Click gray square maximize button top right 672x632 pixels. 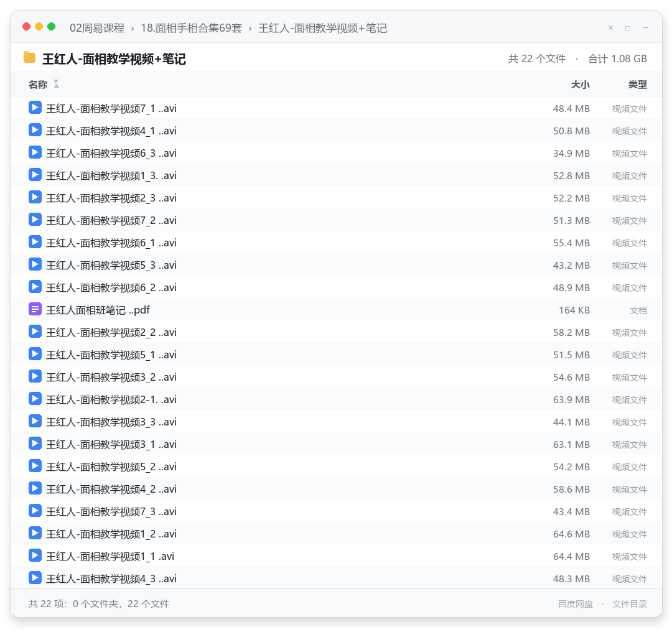tap(628, 28)
